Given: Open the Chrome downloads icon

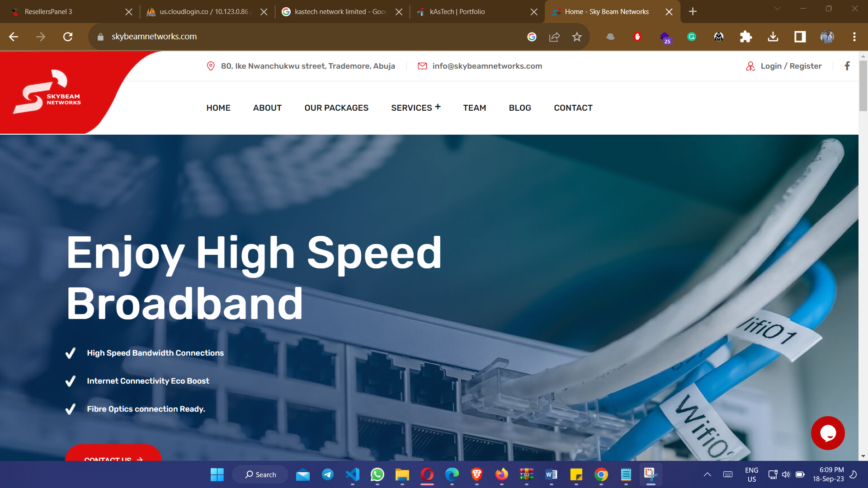Looking at the screenshot, I should pos(773,37).
